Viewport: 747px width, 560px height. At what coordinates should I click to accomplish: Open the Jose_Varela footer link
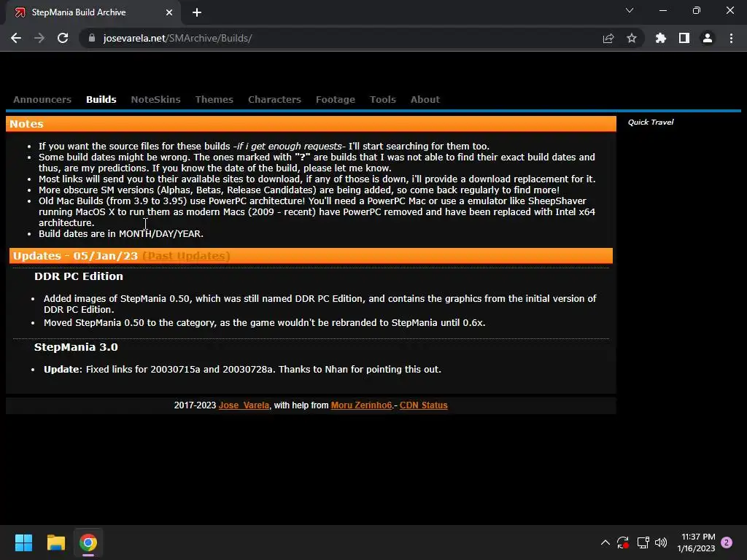tap(244, 405)
